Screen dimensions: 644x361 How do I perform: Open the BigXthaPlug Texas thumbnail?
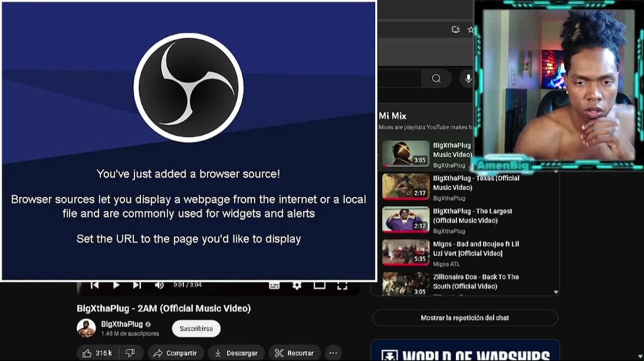point(406,187)
